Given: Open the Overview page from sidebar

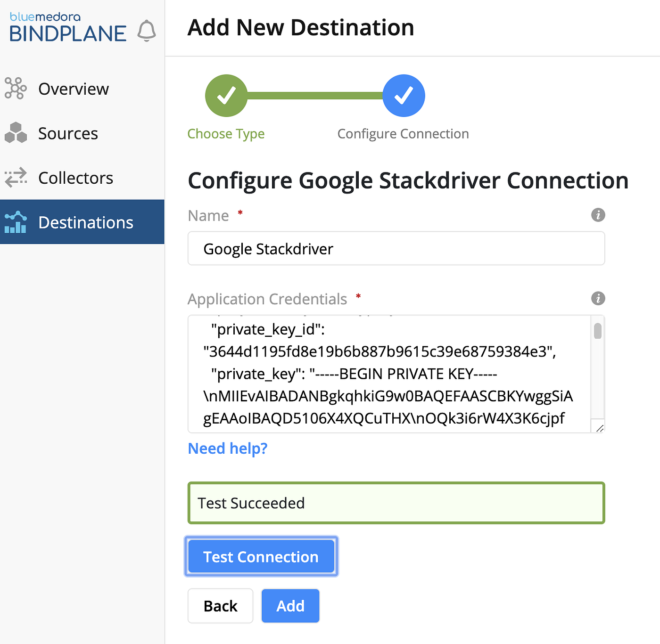Looking at the screenshot, I should [73, 89].
